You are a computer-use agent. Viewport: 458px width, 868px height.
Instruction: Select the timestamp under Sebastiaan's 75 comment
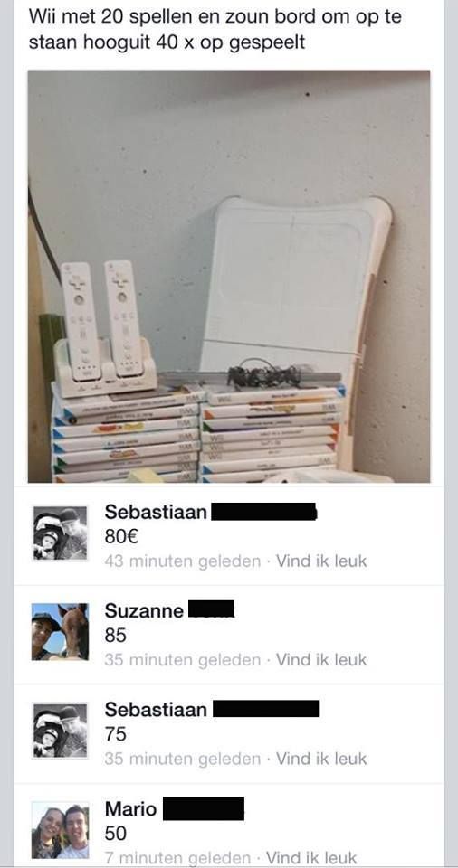pyautogui.click(x=183, y=759)
